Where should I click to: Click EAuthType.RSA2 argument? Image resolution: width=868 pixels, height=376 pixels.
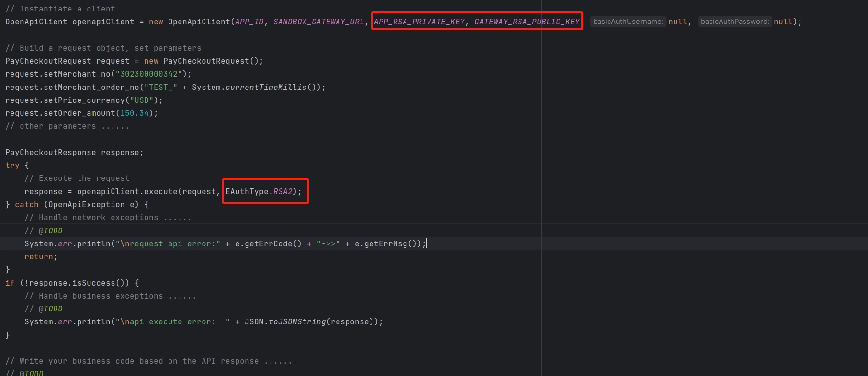tap(259, 191)
